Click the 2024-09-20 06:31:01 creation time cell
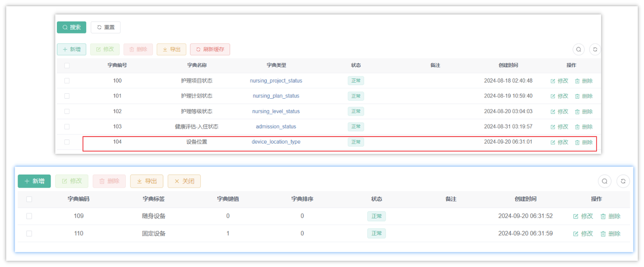 pos(508,142)
